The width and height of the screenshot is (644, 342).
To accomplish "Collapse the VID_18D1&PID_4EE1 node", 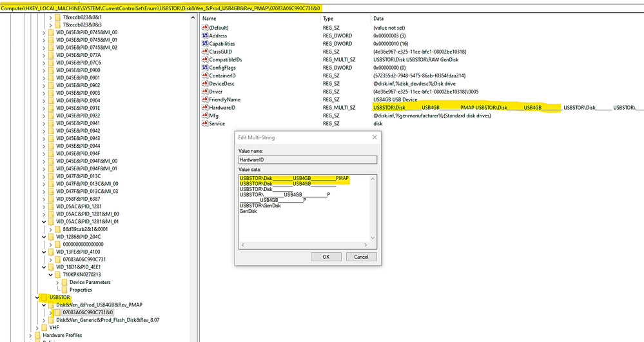I will coord(44,267).
